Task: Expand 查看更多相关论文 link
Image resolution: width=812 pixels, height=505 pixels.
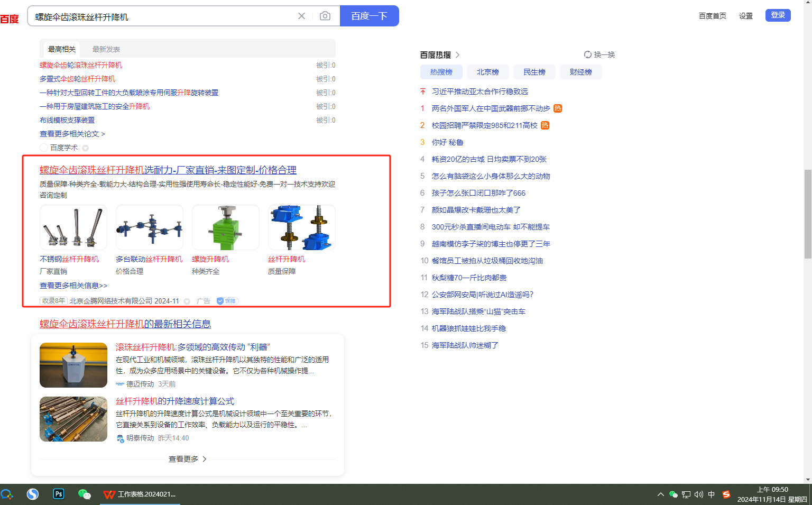Action: (x=72, y=134)
